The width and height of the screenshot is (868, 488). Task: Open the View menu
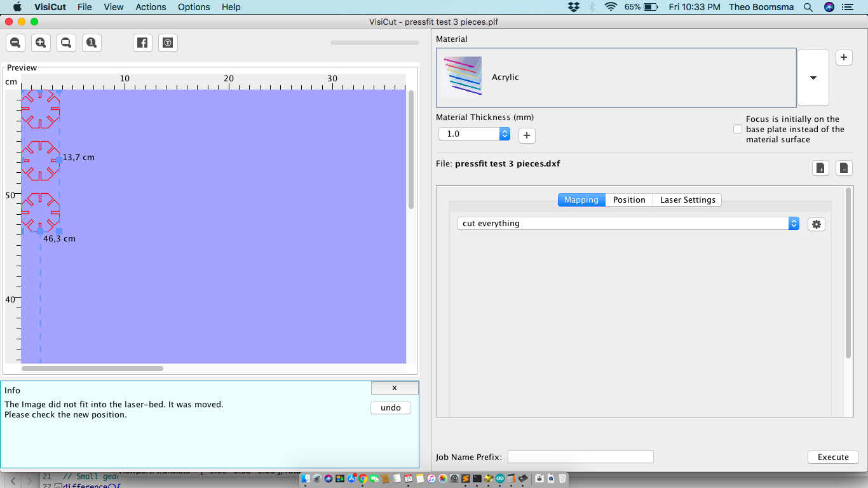pos(114,7)
